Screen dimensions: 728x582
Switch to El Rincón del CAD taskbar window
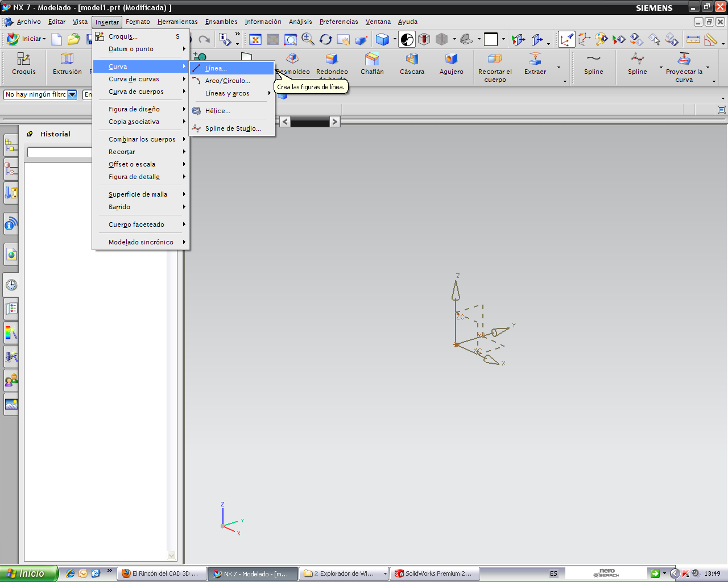point(161,573)
